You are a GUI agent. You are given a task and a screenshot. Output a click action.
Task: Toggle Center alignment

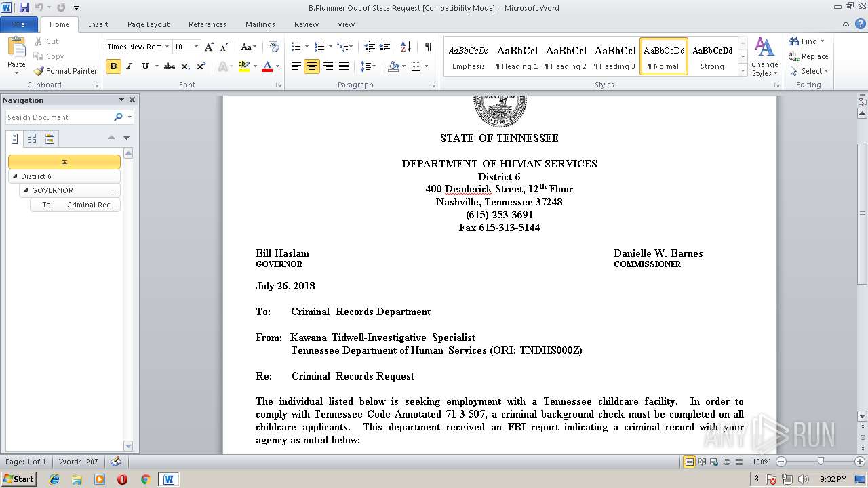coord(312,66)
